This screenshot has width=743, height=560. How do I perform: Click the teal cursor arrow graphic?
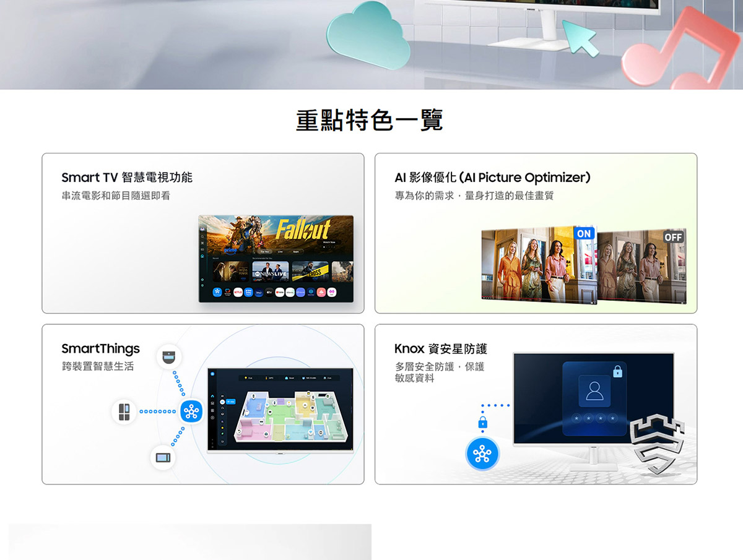[580, 37]
